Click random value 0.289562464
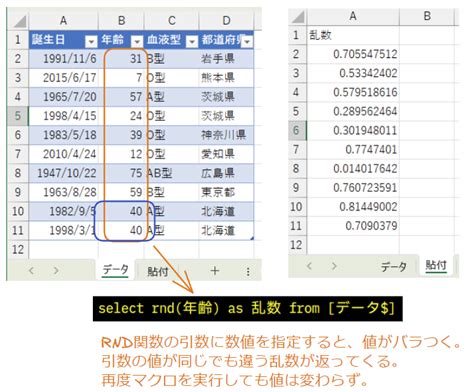Viewport: 474px width, 392px height. pos(353,111)
